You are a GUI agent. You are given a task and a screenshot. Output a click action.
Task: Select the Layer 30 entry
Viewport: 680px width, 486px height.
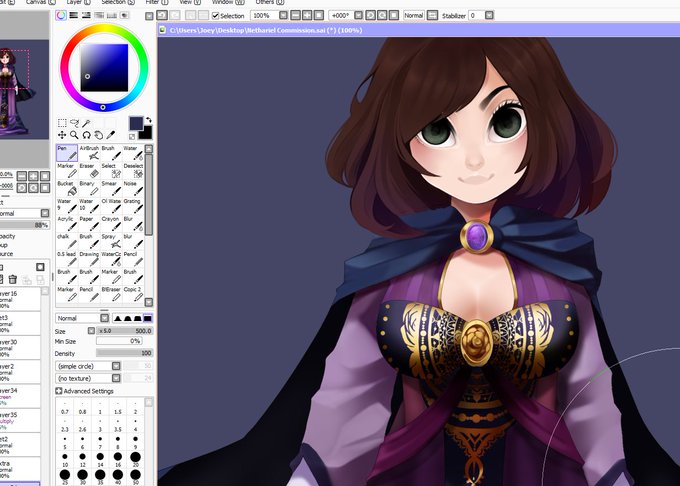(20, 347)
